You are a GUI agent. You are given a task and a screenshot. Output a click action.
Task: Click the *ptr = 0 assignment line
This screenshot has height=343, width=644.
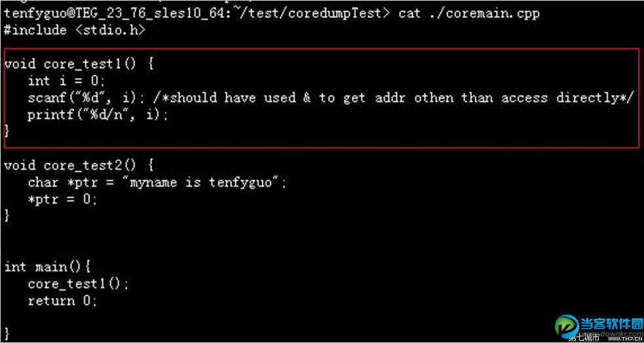pos(62,199)
